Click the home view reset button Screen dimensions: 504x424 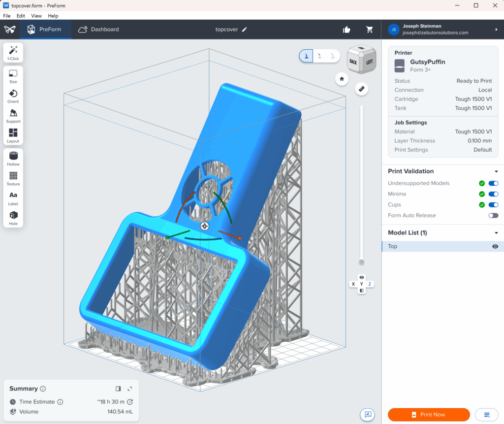[x=341, y=79]
